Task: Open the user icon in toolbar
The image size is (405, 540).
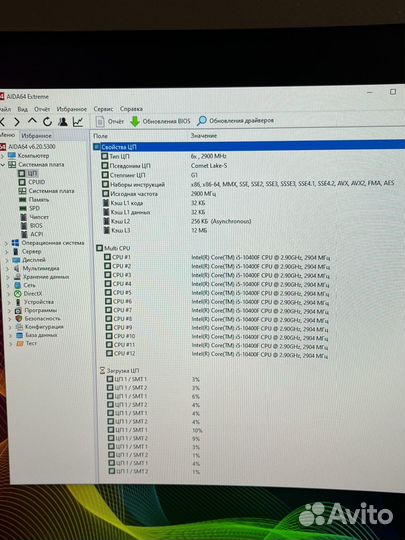Action: [63, 122]
